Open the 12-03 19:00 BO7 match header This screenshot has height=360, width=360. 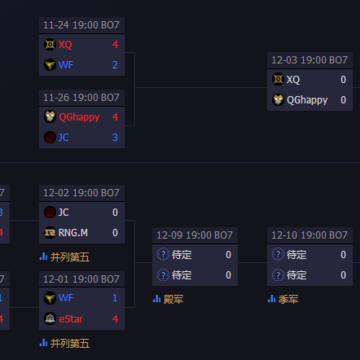coord(310,60)
